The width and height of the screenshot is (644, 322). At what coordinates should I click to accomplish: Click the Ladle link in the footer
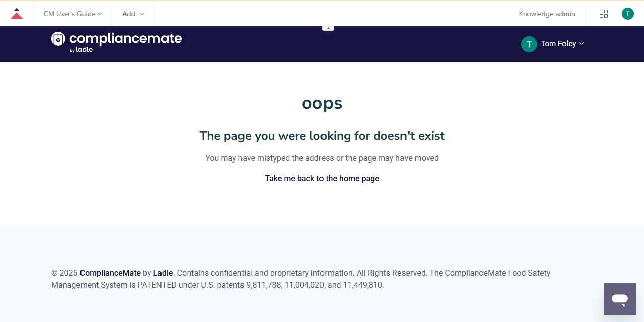click(163, 273)
